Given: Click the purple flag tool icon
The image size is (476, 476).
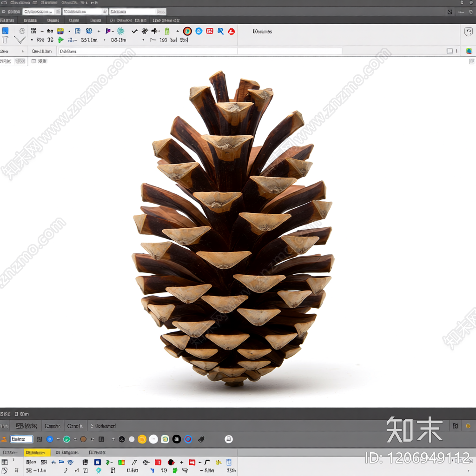Looking at the screenshot, I should point(107,32).
